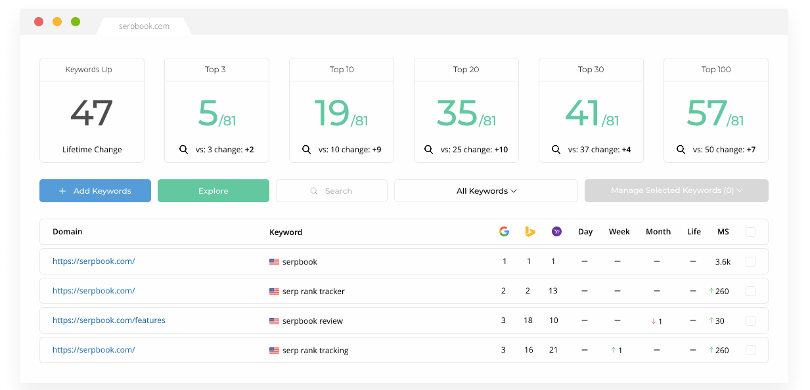Screen dimensions: 810x390
Task: Click green up arrow in serp rank tracking Week
Action: pyautogui.click(x=613, y=350)
